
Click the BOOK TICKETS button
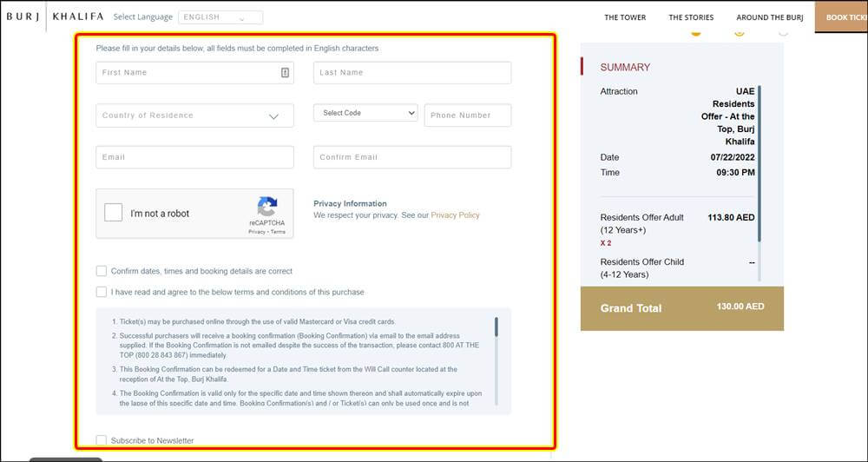(841, 16)
